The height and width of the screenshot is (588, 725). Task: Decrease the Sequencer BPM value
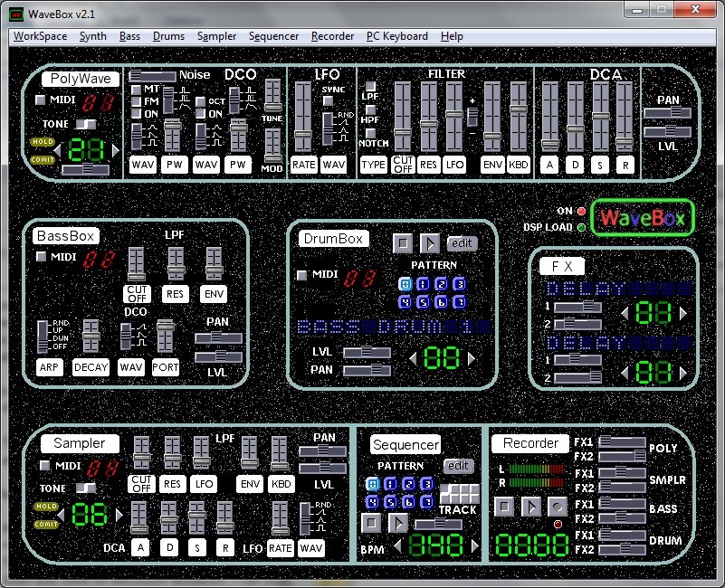click(397, 545)
